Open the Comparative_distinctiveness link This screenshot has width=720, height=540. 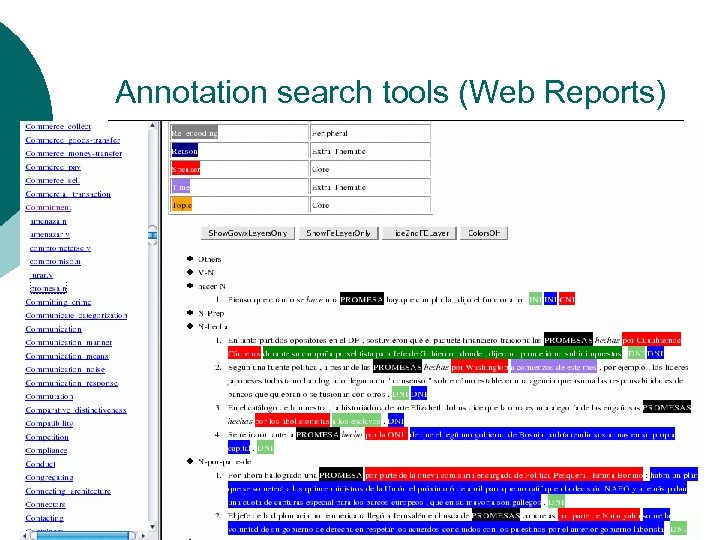pos(76,410)
